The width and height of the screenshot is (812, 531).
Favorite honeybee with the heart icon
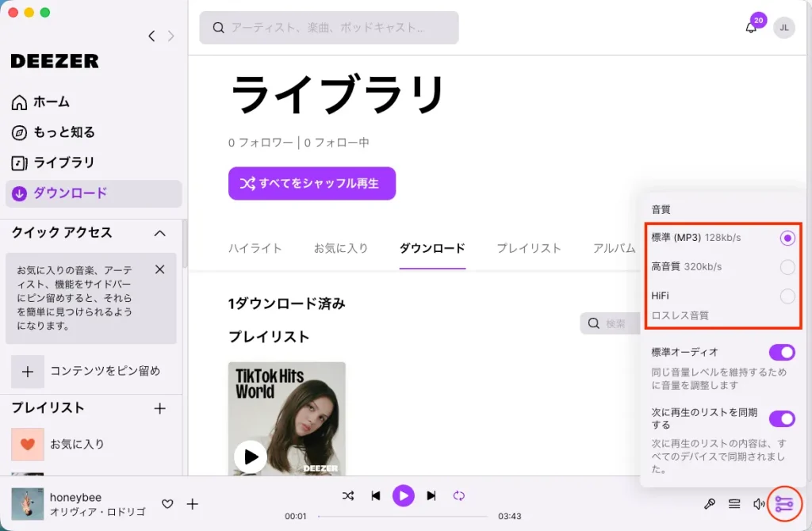pyautogui.click(x=167, y=503)
